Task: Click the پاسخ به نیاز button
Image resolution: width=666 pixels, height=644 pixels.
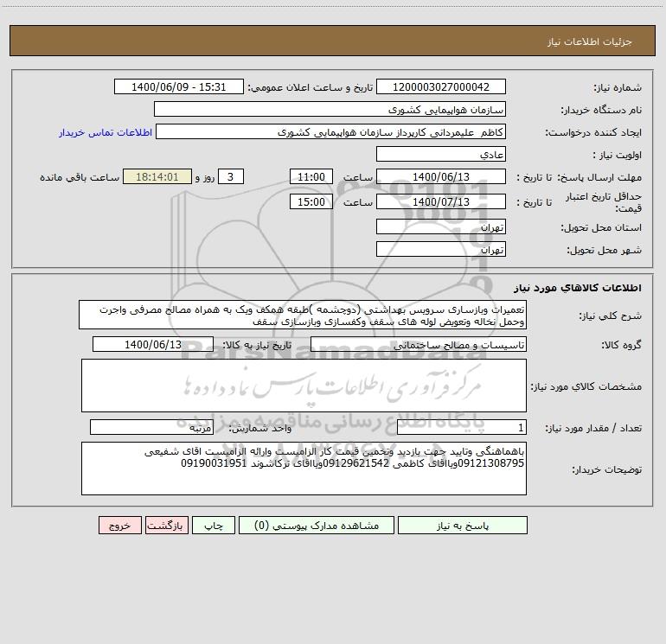Action: [x=463, y=525]
